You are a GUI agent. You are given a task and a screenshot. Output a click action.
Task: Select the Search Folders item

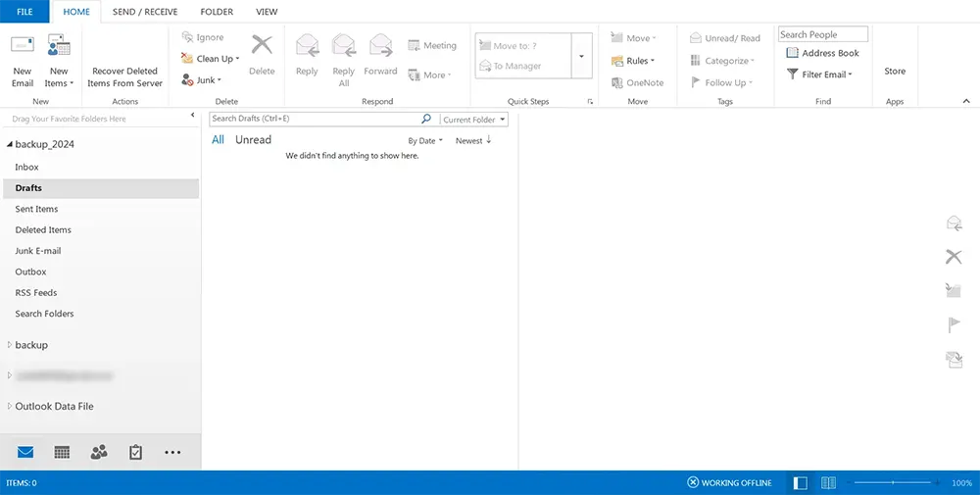tap(101, 314)
